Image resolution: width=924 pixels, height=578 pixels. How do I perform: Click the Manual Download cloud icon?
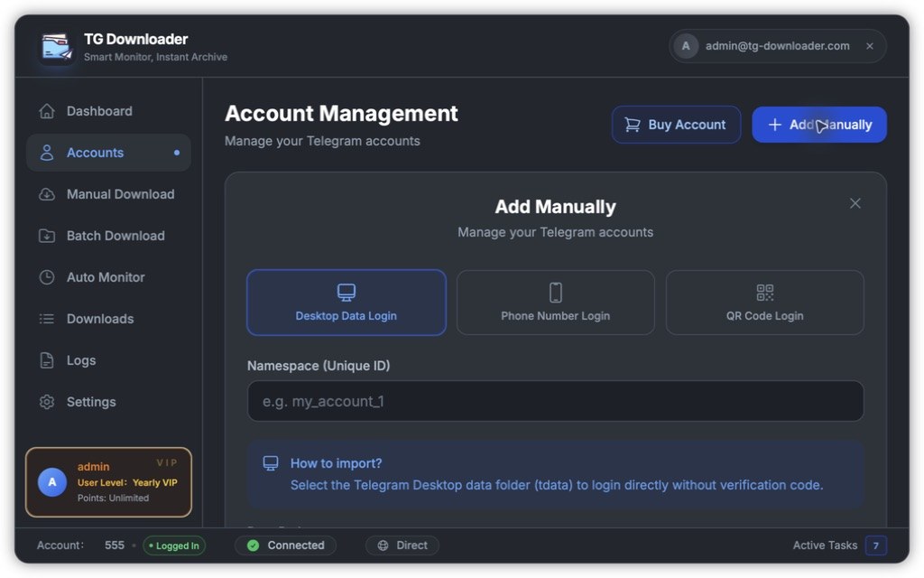pos(47,194)
